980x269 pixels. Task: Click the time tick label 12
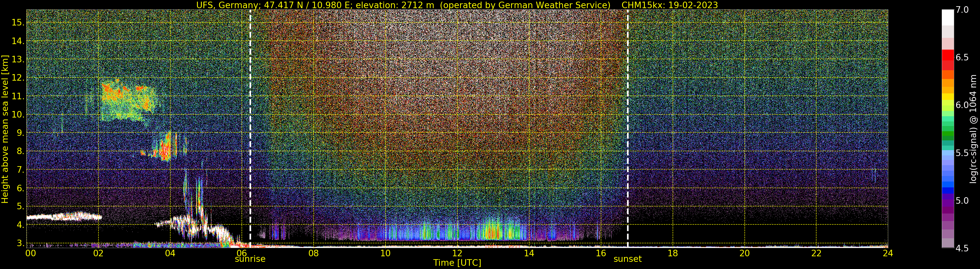tap(457, 253)
